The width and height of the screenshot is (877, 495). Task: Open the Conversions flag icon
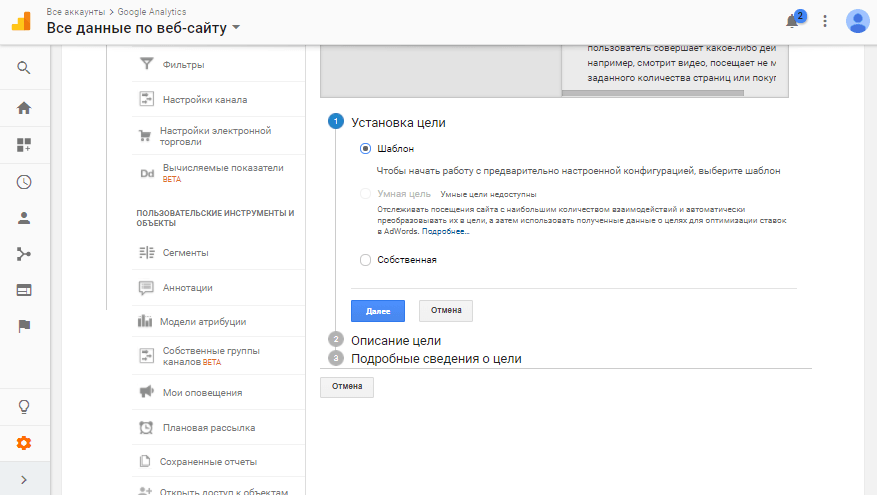[24, 325]
